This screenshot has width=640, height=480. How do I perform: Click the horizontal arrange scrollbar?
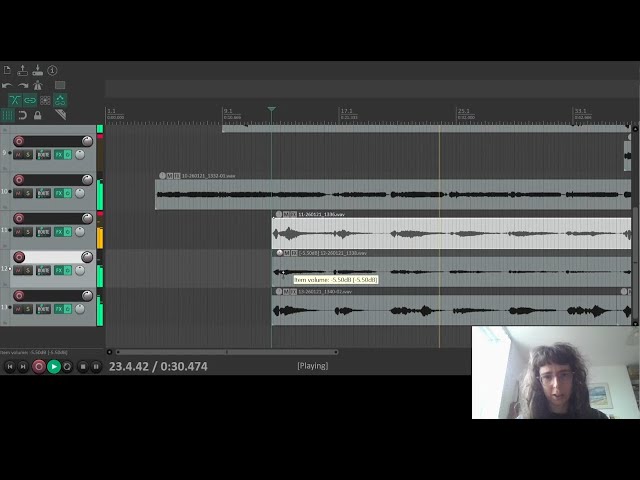coord(227,352)
